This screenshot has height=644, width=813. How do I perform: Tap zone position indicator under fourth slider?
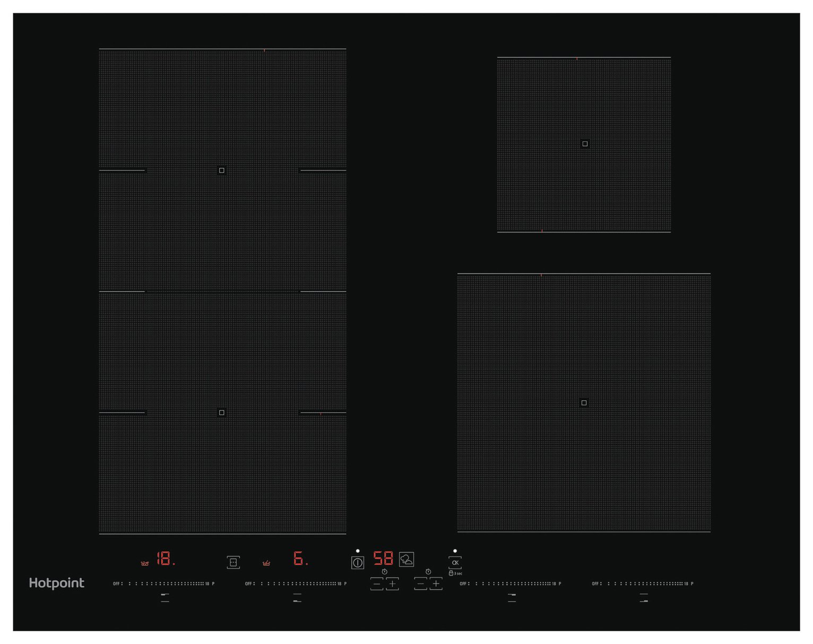pyautogui.click(x=644, y=598)
